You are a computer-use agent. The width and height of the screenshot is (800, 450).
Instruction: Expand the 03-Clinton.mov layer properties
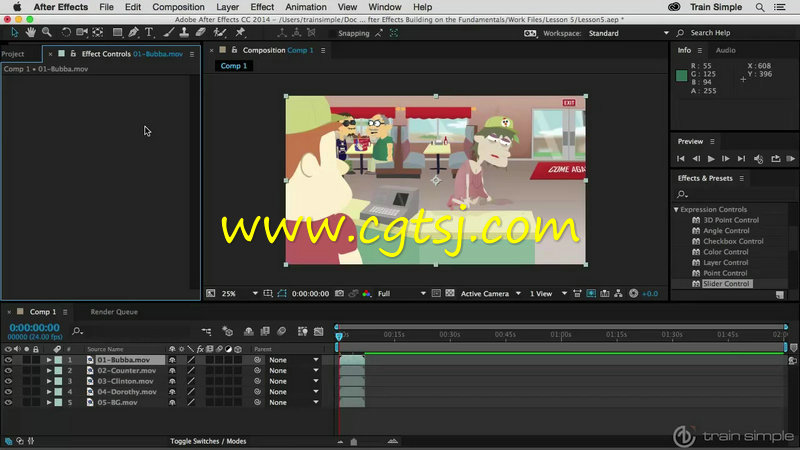[49, 381]
